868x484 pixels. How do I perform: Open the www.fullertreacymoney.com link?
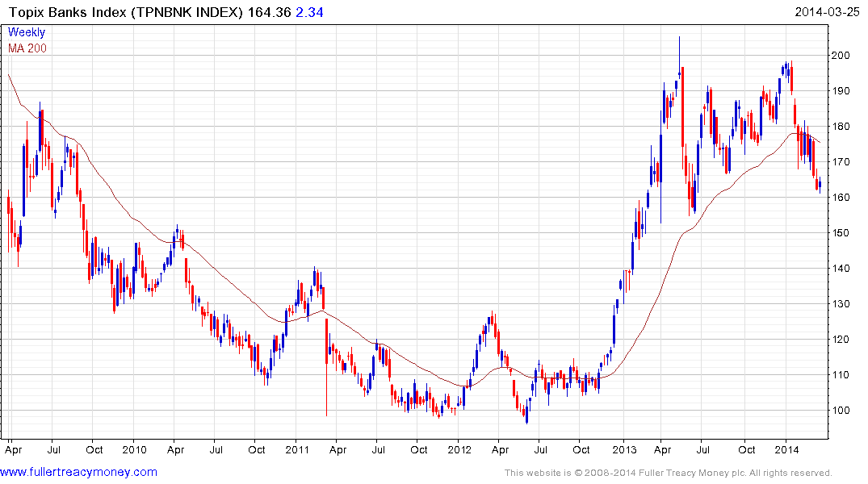[79, 472]
